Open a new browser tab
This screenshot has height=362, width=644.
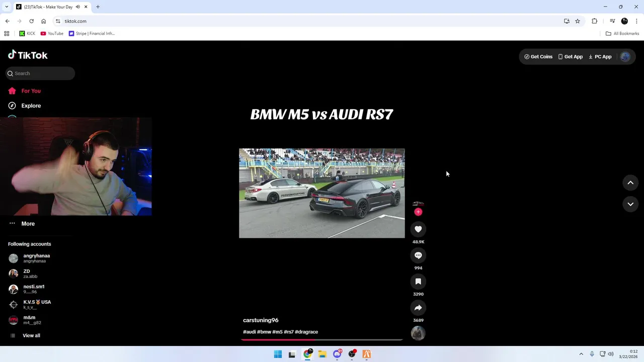98,7
